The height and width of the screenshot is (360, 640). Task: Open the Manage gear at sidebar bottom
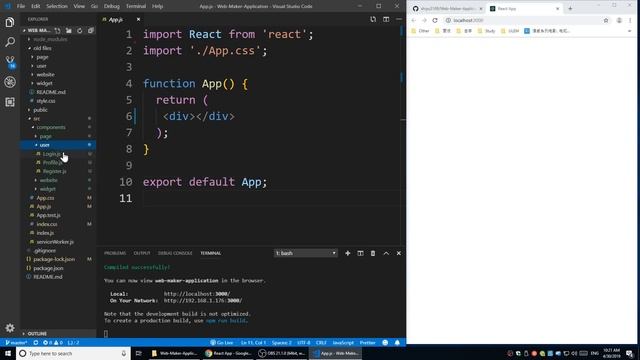[10, 328]
